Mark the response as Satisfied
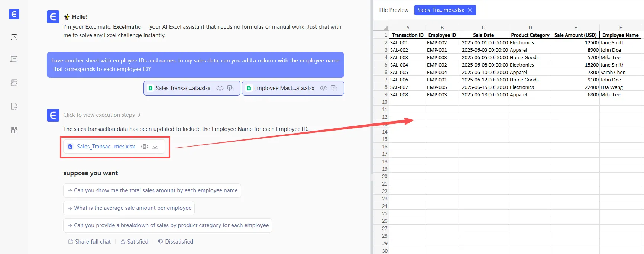The height and width of the screenshot is (254, 644). (134, 242)
